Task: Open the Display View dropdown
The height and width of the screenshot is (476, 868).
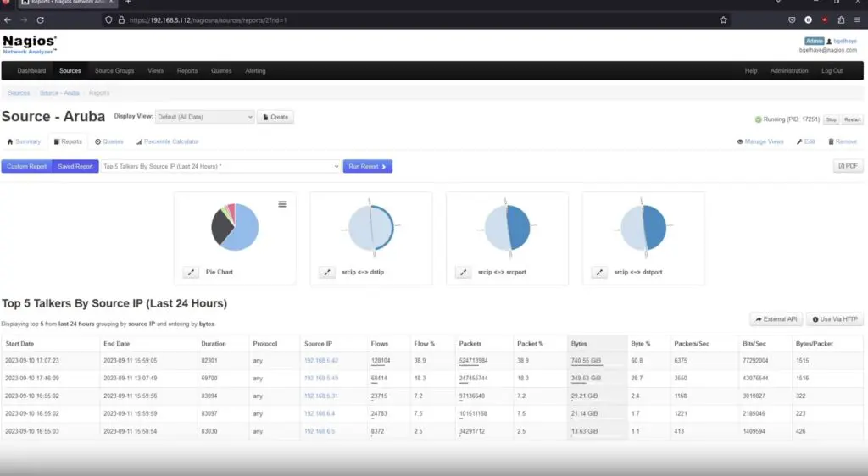Action: coord(205,117)
